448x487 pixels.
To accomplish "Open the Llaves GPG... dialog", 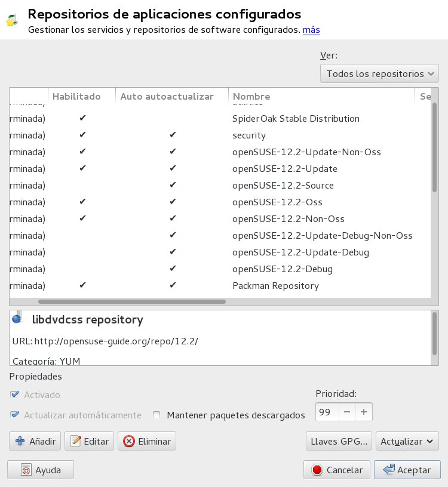I will click(339, 441).
